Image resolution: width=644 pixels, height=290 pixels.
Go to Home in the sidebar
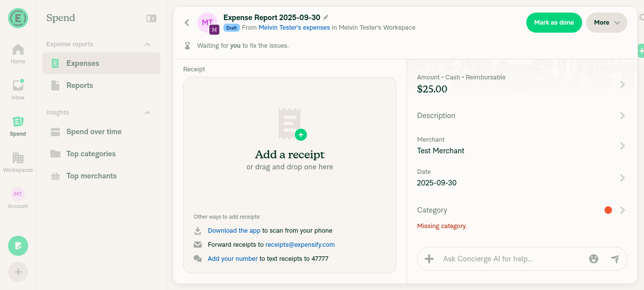click(18, 54)
